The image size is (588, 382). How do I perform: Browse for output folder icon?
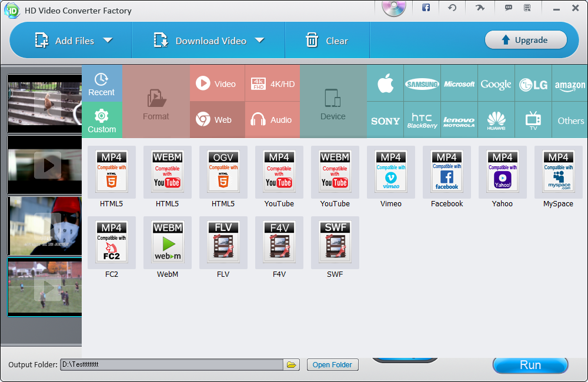click(292, 365)
